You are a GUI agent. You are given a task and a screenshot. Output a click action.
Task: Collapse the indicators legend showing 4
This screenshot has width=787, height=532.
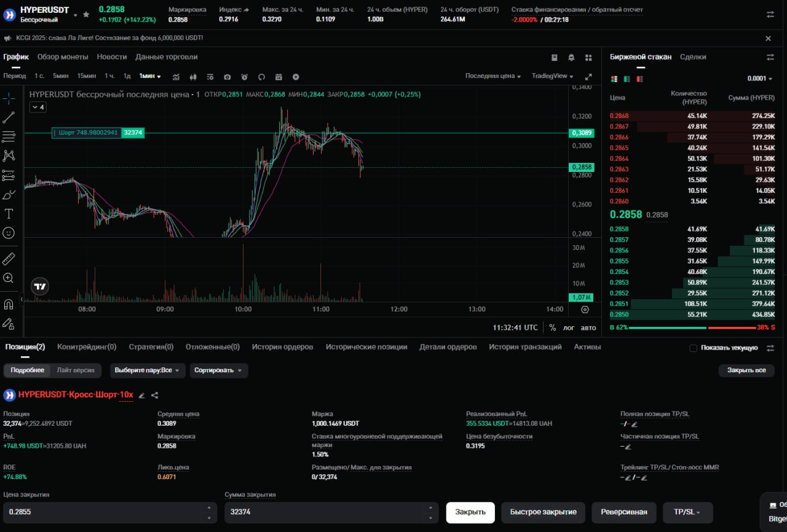(38, 107)
